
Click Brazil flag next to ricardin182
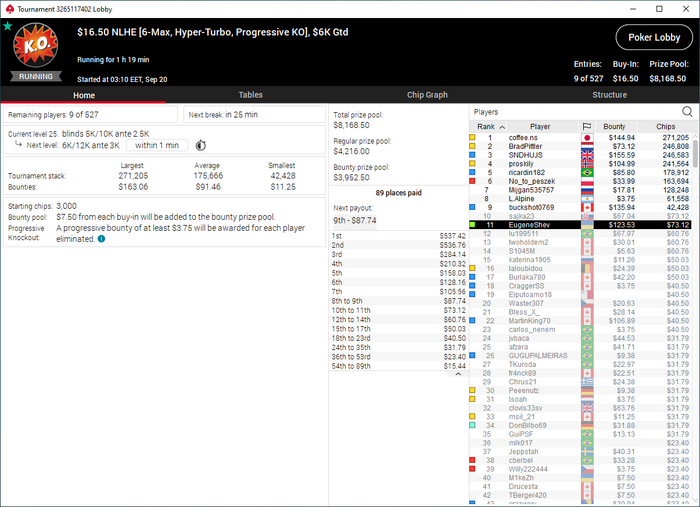(587, 173)
